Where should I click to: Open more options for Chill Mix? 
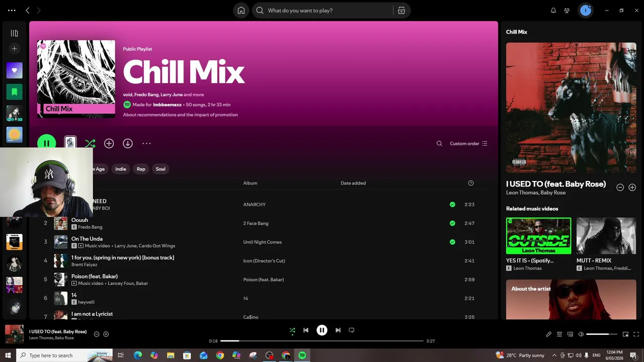pyautogui.click(x=146, y=143)
